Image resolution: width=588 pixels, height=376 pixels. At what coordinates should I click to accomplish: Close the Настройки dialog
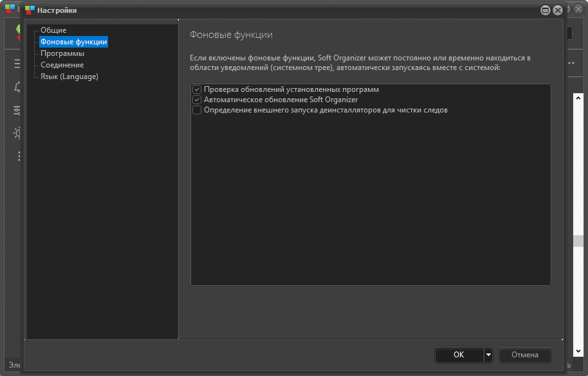point(558,10)
